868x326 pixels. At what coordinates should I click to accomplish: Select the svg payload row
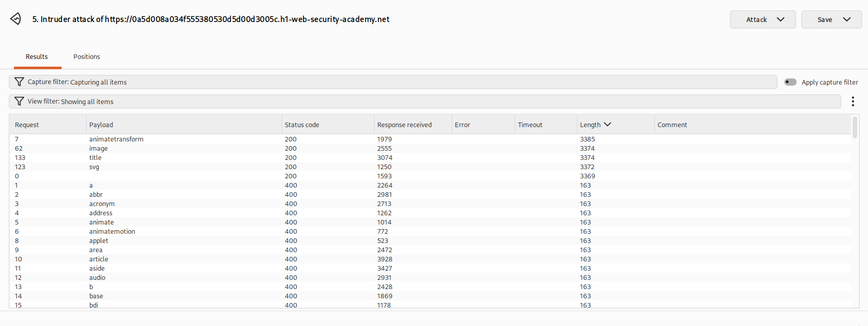(430, 167)
